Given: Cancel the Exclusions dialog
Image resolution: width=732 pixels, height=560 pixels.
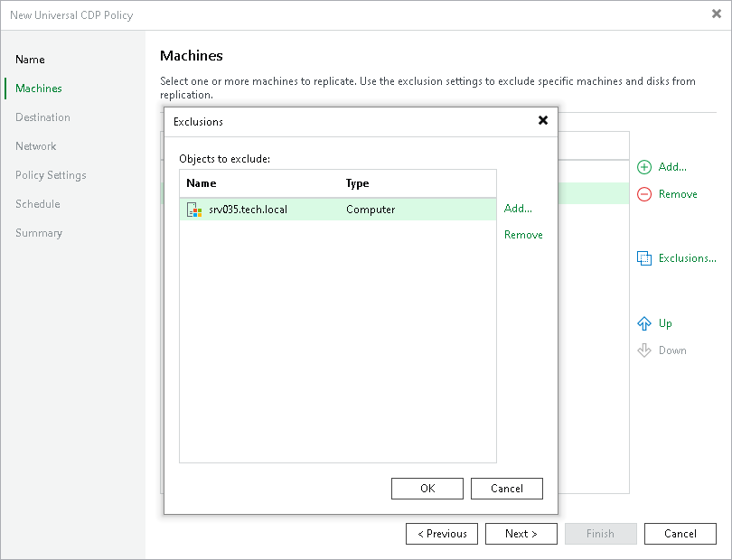Looking at the screenshot, I should click(506, 489).
